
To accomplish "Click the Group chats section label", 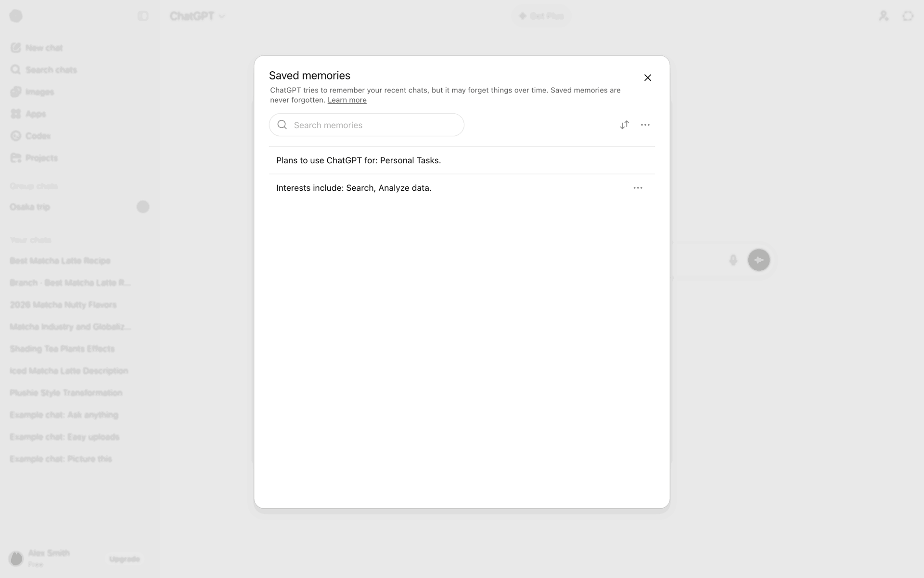I will 34,186.
